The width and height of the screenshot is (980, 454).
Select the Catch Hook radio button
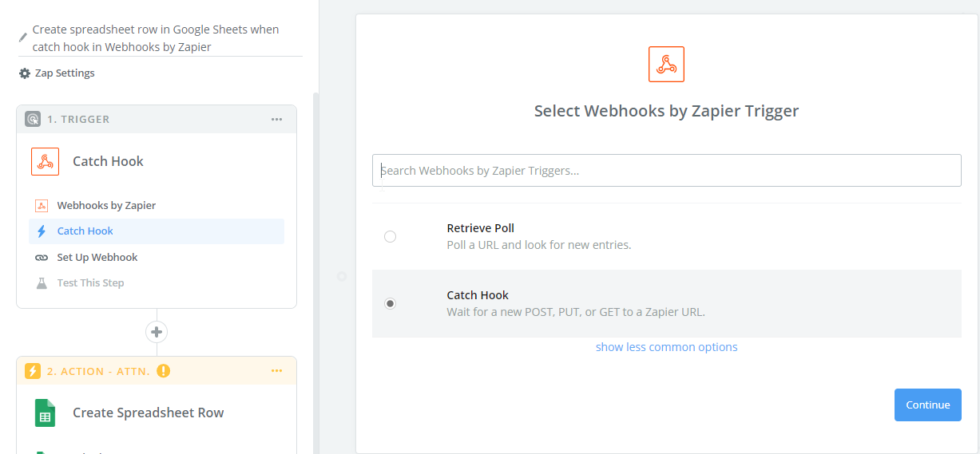390,303
